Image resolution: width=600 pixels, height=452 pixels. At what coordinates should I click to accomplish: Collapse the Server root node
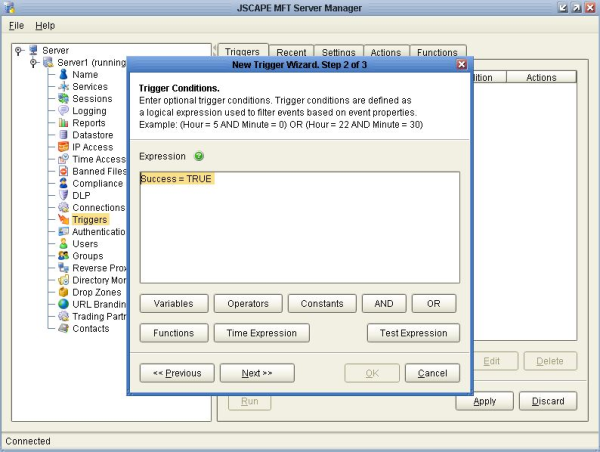point(20,50)
